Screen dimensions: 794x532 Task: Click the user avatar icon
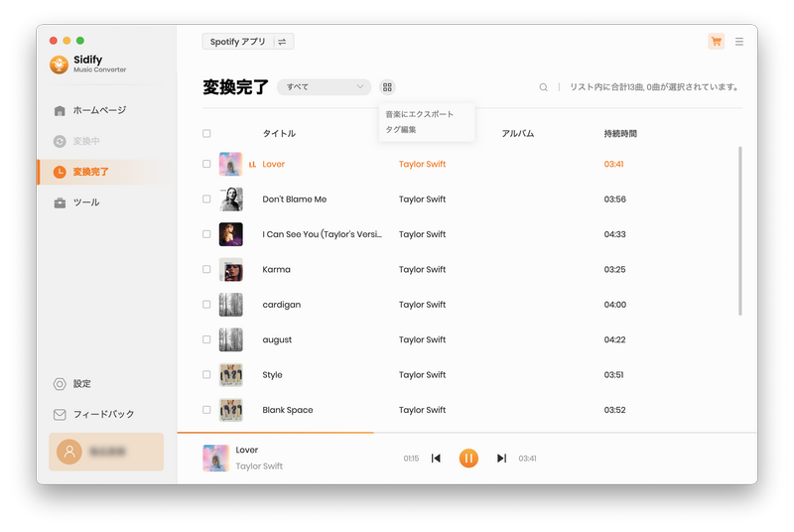tap(69, 452)
